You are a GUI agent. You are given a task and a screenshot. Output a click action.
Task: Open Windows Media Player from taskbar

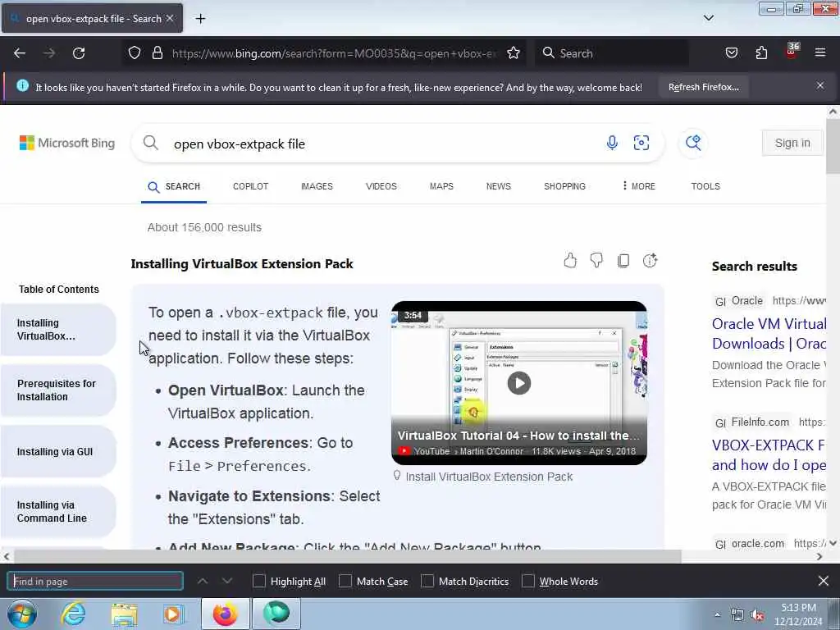(173, 614)
